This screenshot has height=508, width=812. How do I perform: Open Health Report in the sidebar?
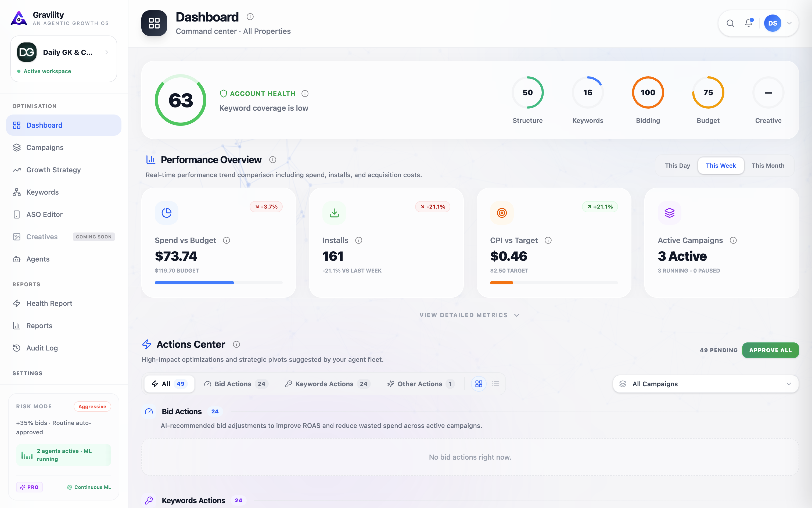(x=63, y=303)
